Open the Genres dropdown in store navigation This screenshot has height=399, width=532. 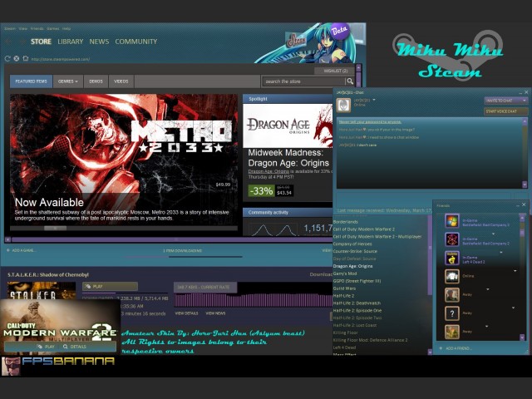(68, 81)
